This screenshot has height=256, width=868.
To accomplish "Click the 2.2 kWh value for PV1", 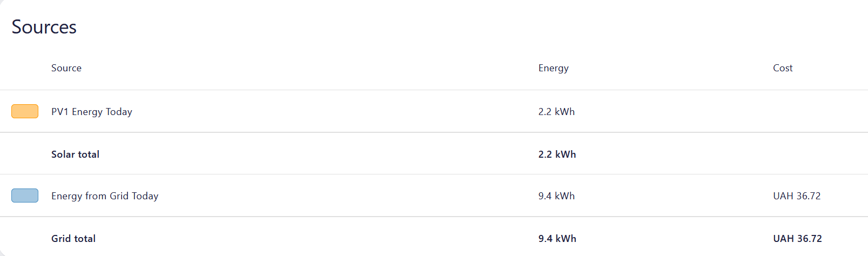I will (556, 112).
